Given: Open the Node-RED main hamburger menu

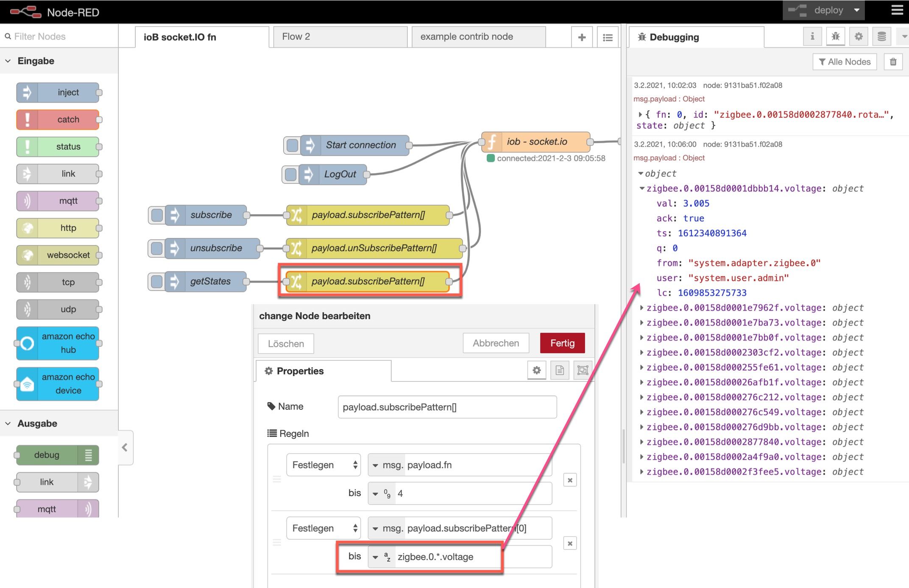Looking at the screenshot, I should [x=897, y=10].
